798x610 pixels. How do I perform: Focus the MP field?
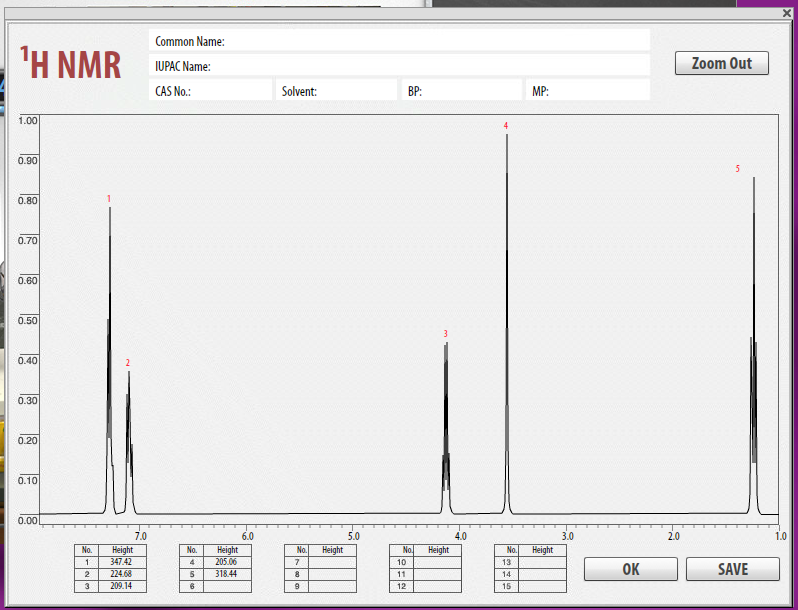click(x=588, y=91)
